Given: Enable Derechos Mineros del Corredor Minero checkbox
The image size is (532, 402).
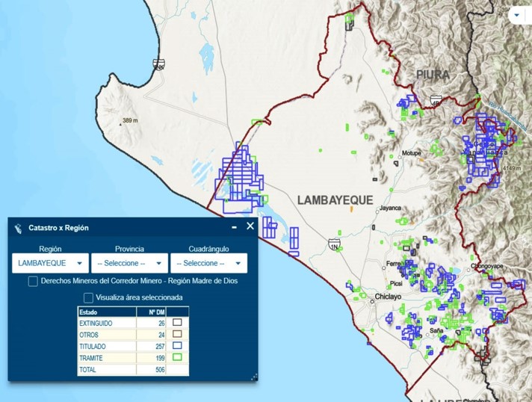Looking at the screenshot, I should coord(33,281).
